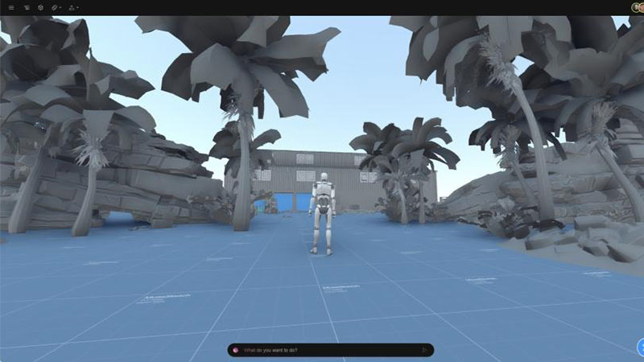Open the scene hierarchy outline icon
The width and height of the screenshot is (644, 362).
click(x=27, y=7)
